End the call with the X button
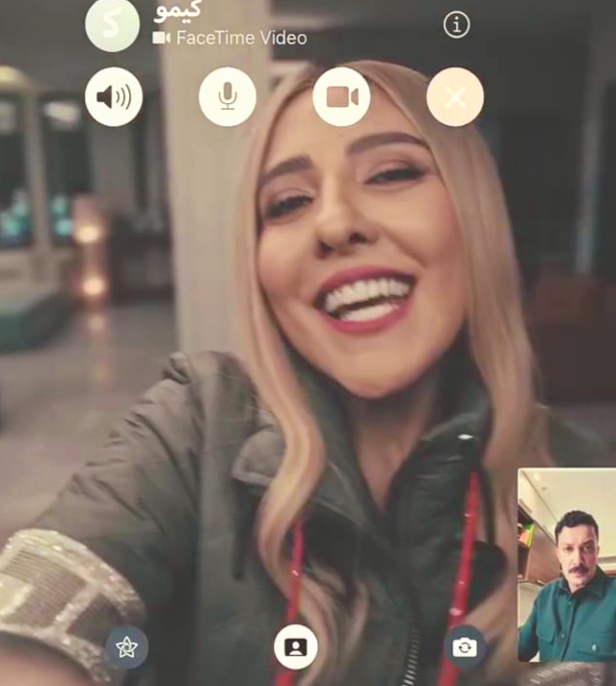The image size is (616, 686). 455,97
